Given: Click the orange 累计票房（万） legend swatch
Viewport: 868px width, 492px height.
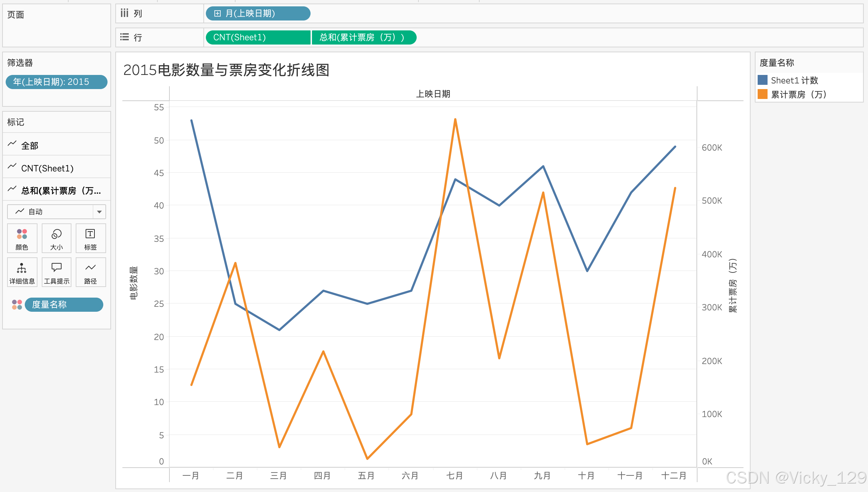Looking at the screenshot, I should coord(763,94).
